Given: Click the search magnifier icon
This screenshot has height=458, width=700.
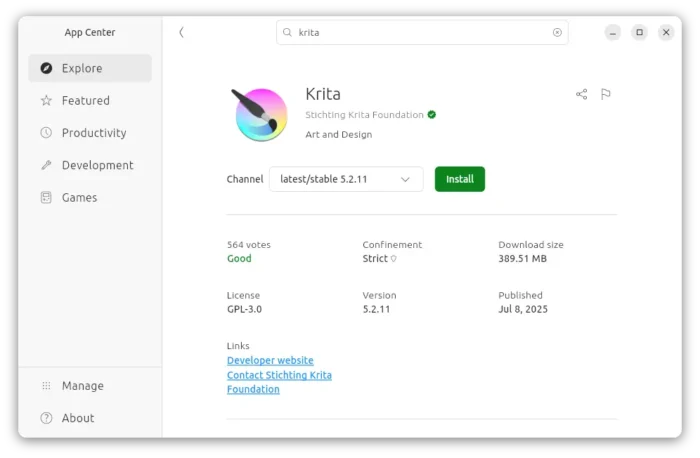Looking at the screenshot, I should pyautogui.click(x=287, y=32).
